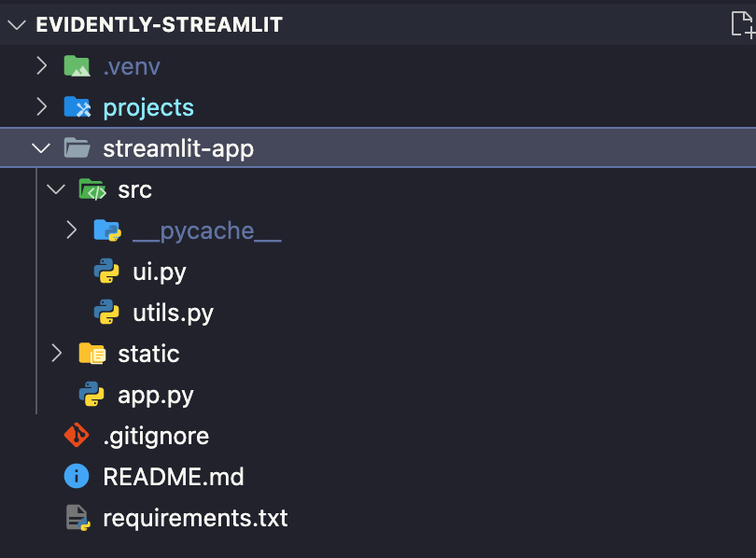This screenshot has height=558, width=756.
Task: Click the text file icon beside requirements.txt
Action: (x=76, y=518)
